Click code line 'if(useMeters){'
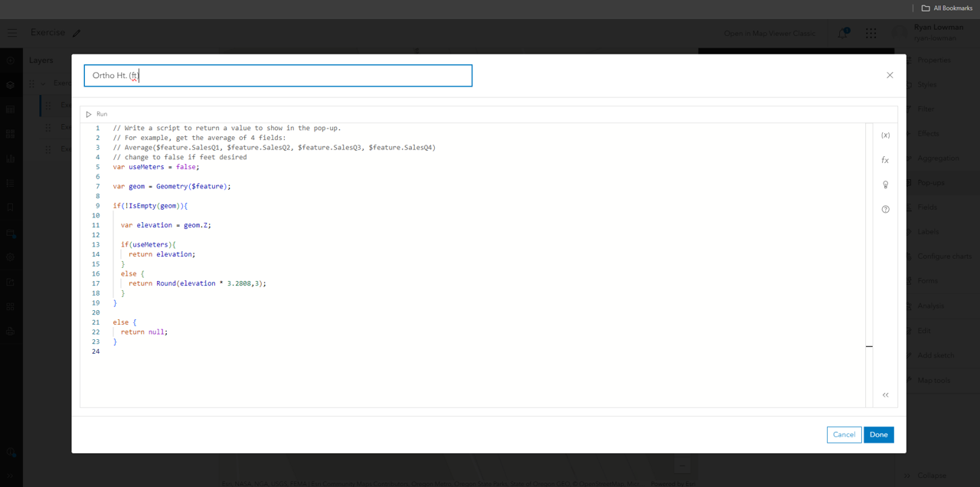980x487 pixels. point(148,245)
